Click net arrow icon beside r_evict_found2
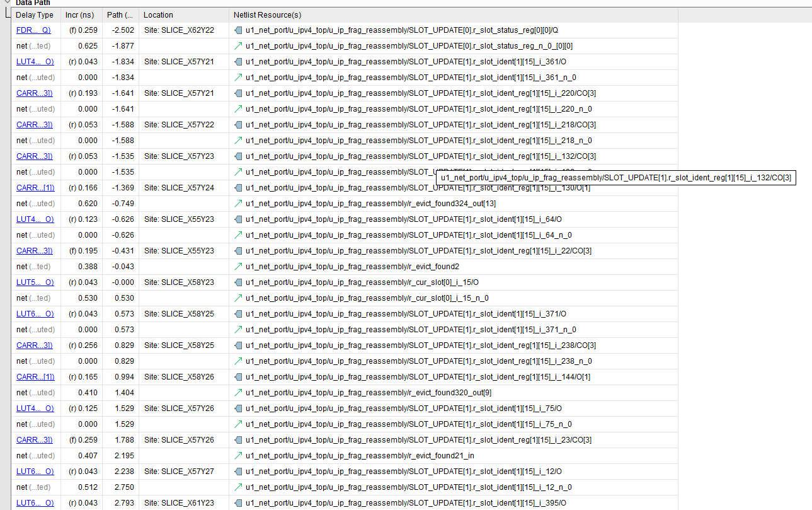 point(237,267)
